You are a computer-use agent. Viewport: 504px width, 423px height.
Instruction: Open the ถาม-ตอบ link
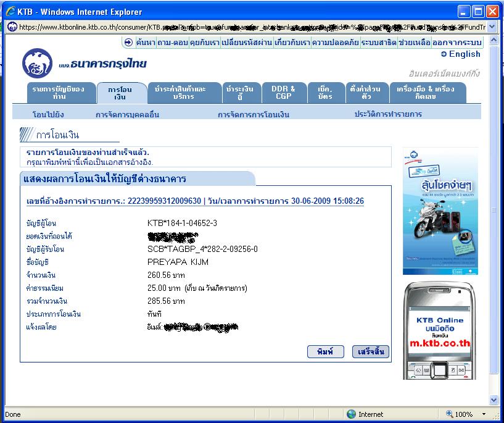click(x=172, y=42)
